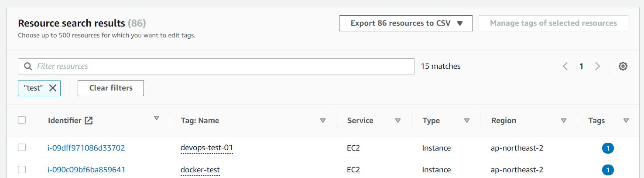Click the Clear filters button

point(111,88)
